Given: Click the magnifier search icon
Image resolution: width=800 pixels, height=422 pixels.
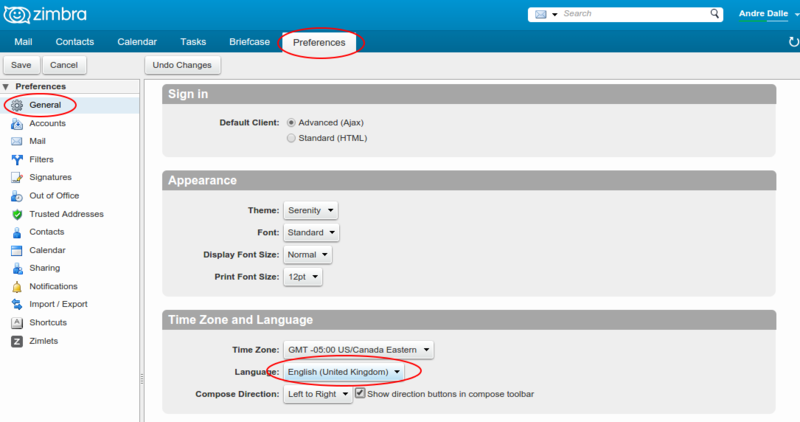Looking at the screenshot, I should coord(714,14).
